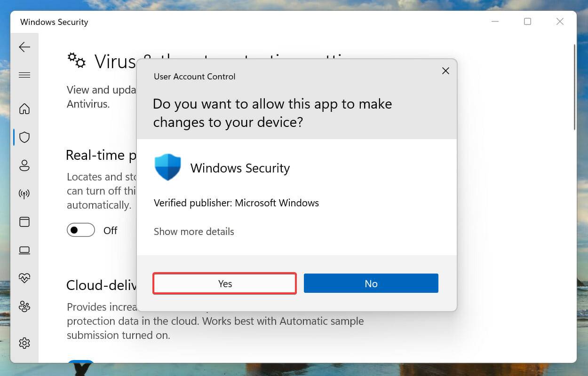Select the Virus & threat protection shield icon

tap(24, 137)
